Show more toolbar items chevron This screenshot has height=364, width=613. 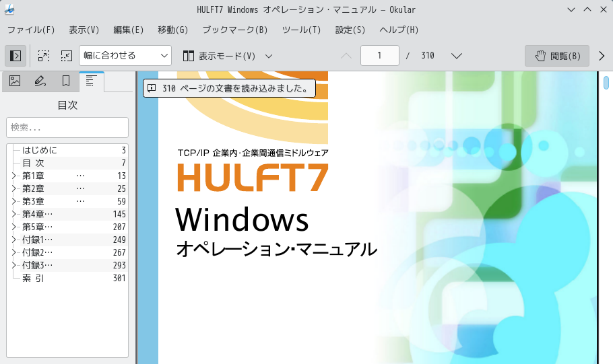coord(602,56)
